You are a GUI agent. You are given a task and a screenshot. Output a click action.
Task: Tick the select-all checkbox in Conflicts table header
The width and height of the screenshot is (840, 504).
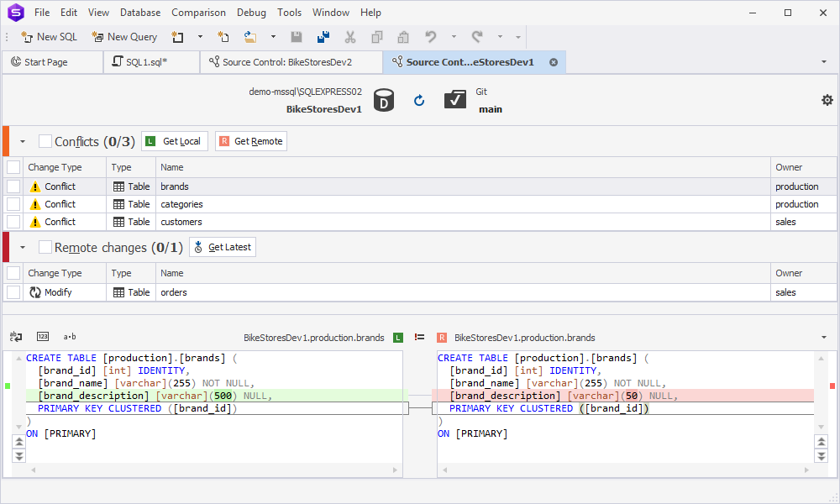13,167
